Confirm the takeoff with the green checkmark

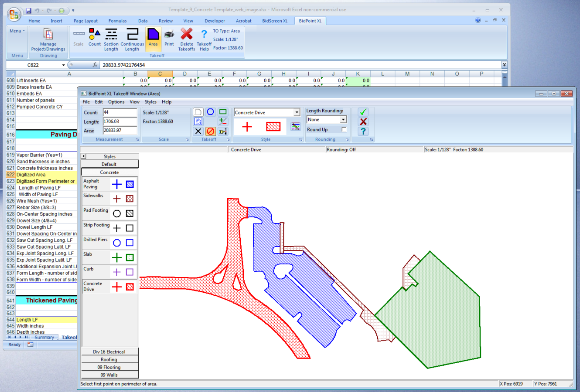coord(363,112)
